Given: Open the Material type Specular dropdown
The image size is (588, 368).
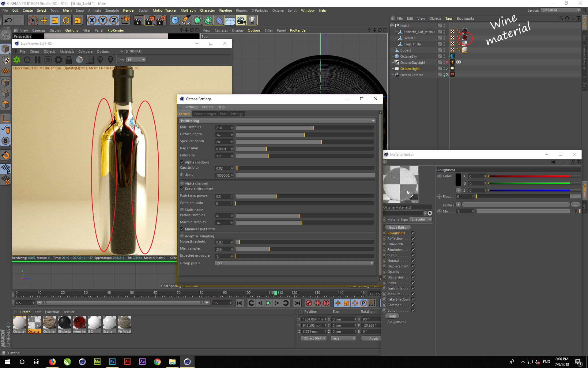Looking at the screenshot, I should [x=421, y=220].
